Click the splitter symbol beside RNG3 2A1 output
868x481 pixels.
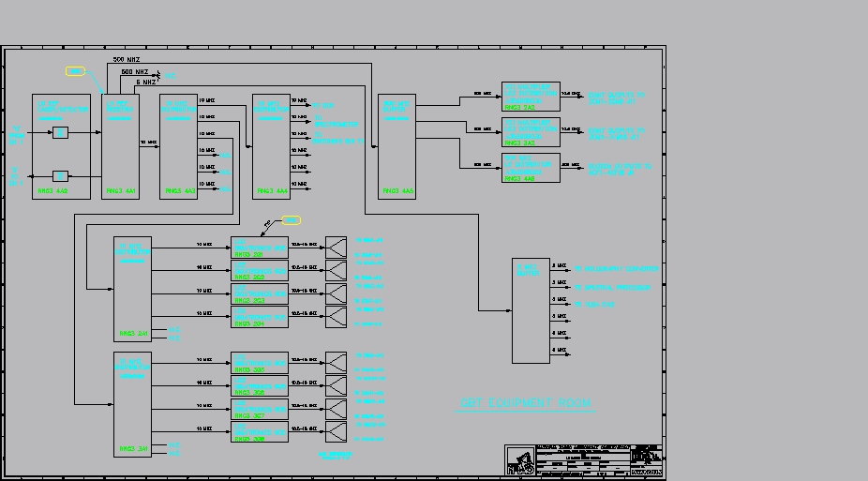tap(336, 248)
